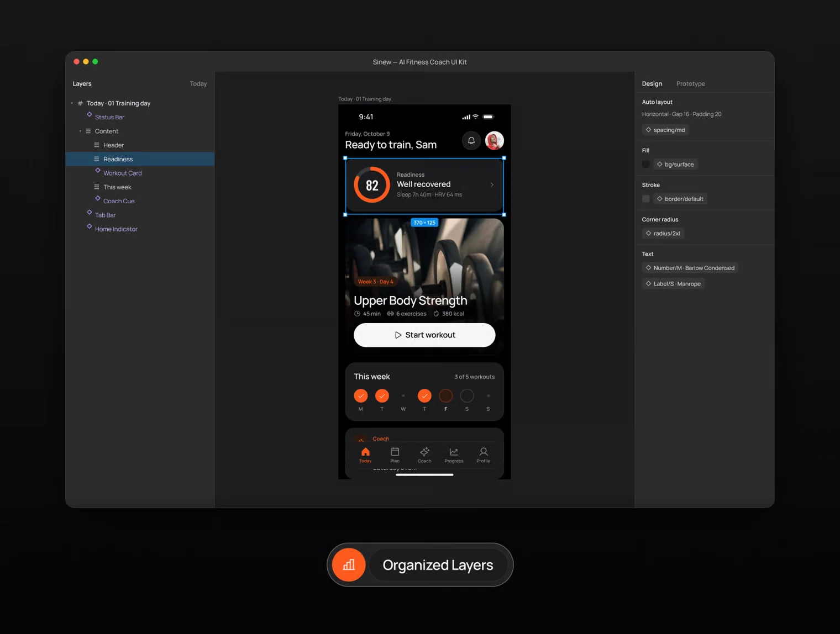Click the Upper Body Strength title

[x=411, y=300]
